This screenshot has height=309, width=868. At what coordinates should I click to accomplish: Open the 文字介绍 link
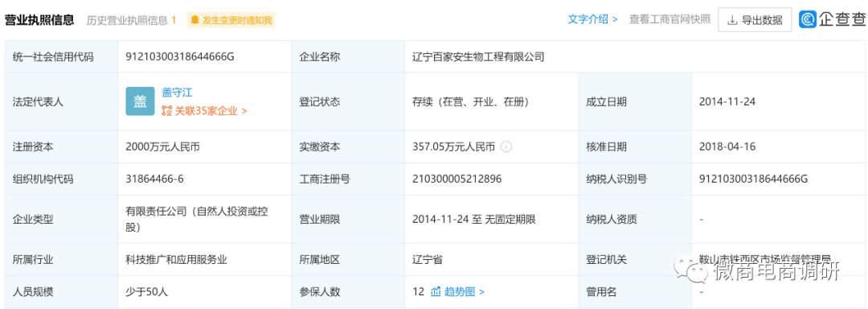592,19
